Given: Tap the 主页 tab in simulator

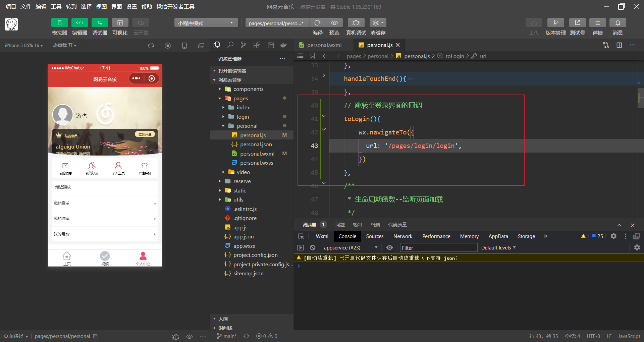Looking at the screenshot, I should click(67, 259).
